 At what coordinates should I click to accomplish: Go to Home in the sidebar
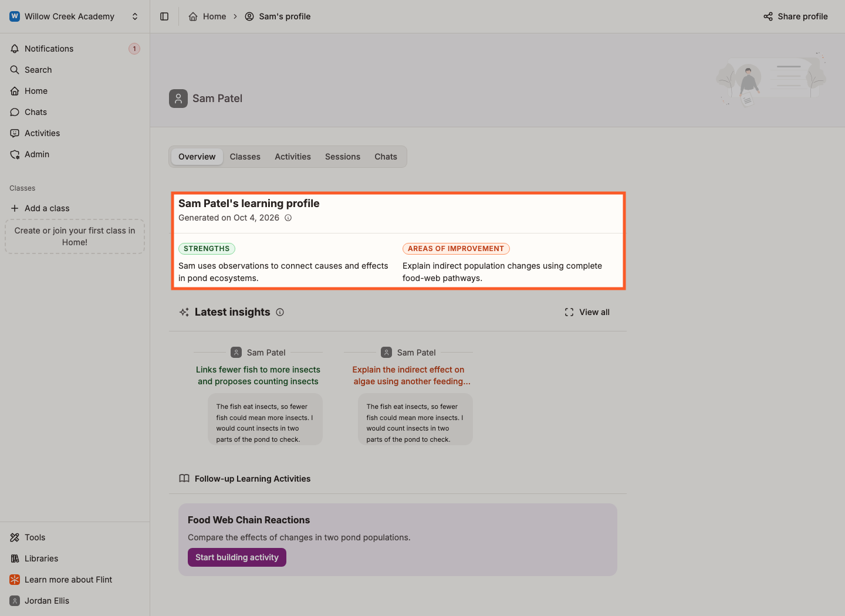(75, 91)
